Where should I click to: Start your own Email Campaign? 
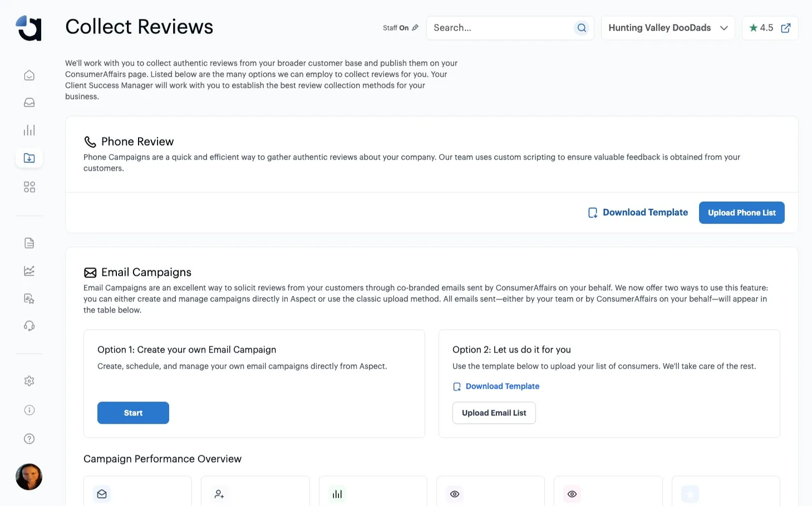click(133, 413)
